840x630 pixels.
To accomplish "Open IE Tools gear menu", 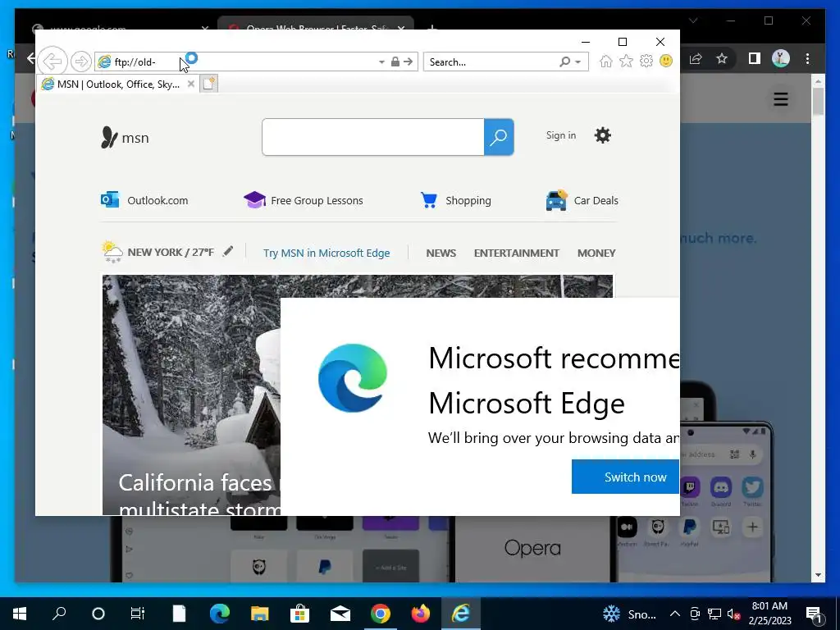I will click(x=646, y=61).
